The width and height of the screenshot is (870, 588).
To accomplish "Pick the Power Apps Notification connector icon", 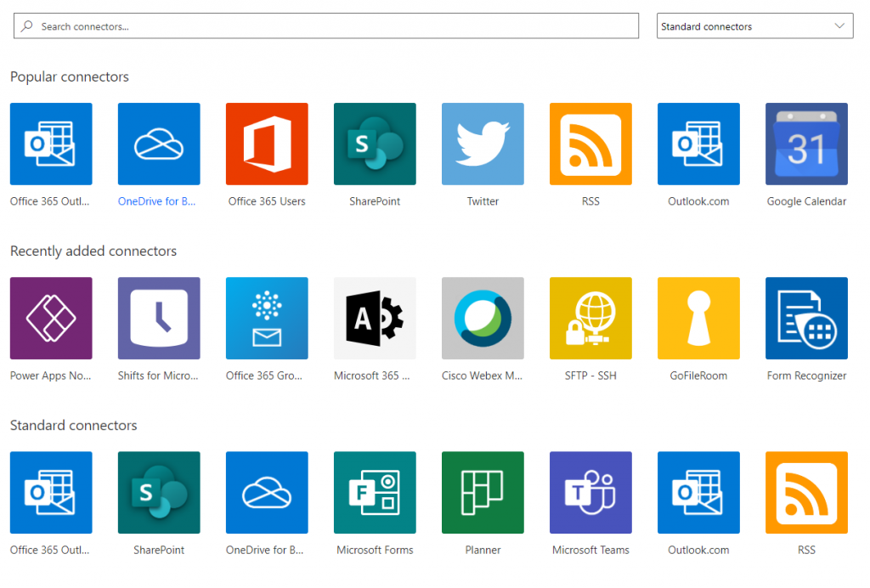I will pos(51,318).
